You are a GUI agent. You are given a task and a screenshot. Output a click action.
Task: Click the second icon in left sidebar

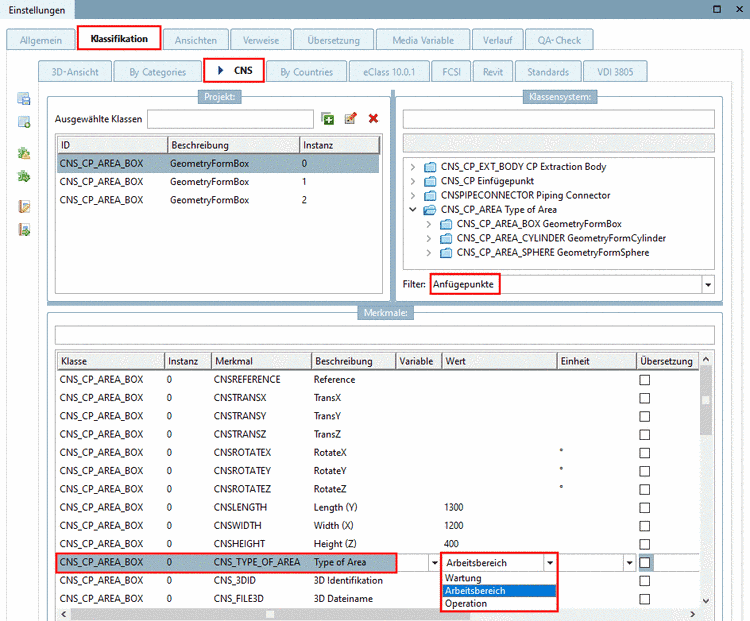(x=24, y=122)
